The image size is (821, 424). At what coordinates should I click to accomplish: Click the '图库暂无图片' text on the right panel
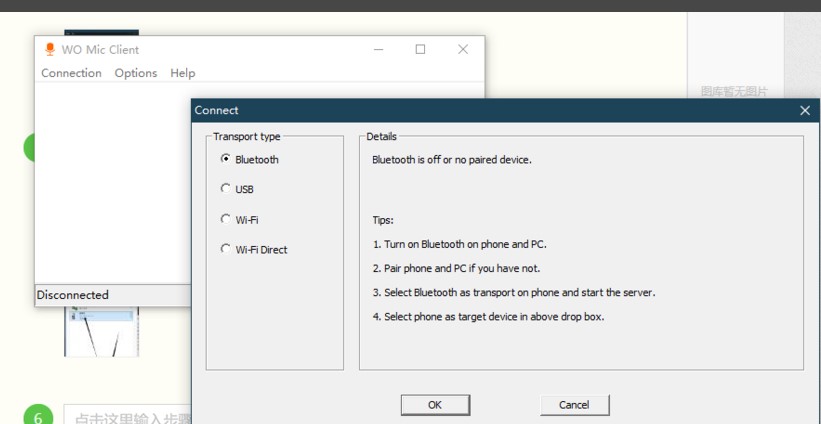[734, 92]
